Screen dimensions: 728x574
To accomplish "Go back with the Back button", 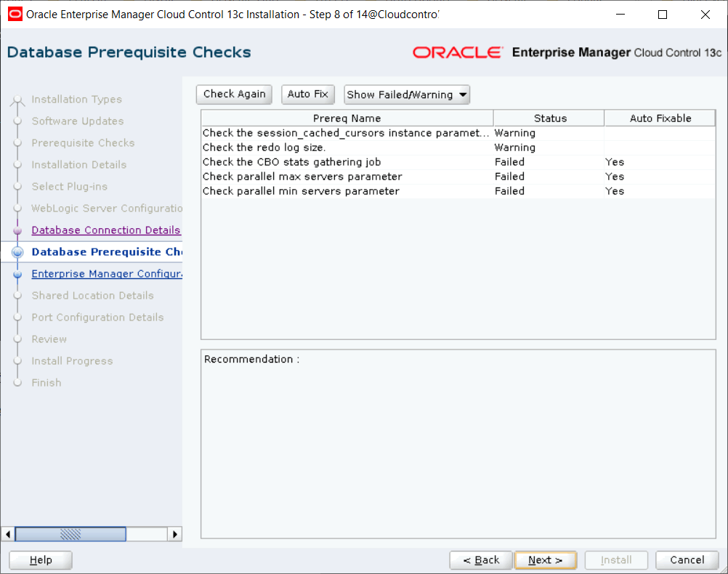I will point(481,560).
